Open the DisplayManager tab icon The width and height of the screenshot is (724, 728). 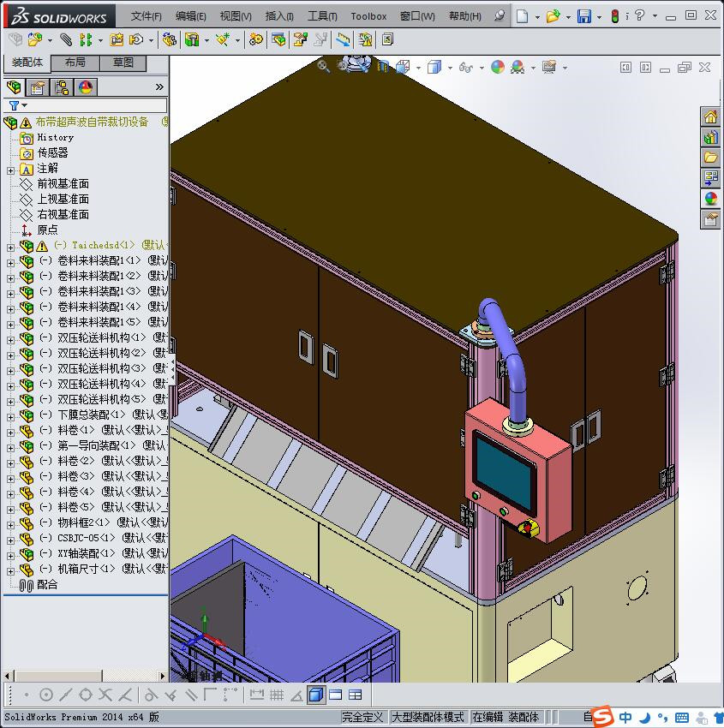click(86, 87)
